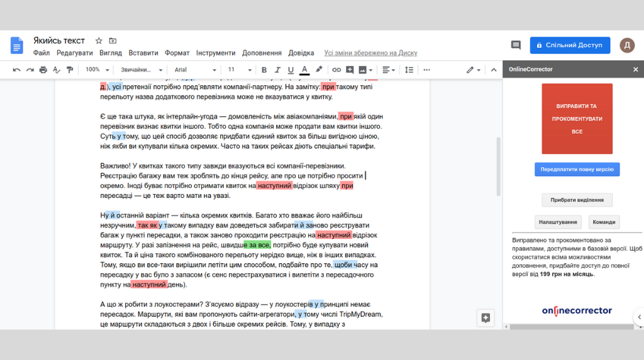Open the Довідка menu
Viewport: 644px width, 360px height.
(x=301, y=53)
